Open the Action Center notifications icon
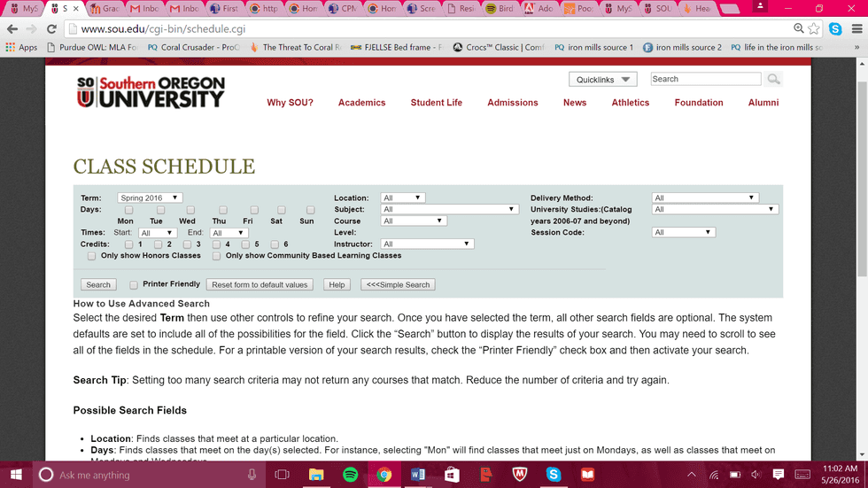Image resolution: width=868 pixels, height=488 pixels. 779,474
